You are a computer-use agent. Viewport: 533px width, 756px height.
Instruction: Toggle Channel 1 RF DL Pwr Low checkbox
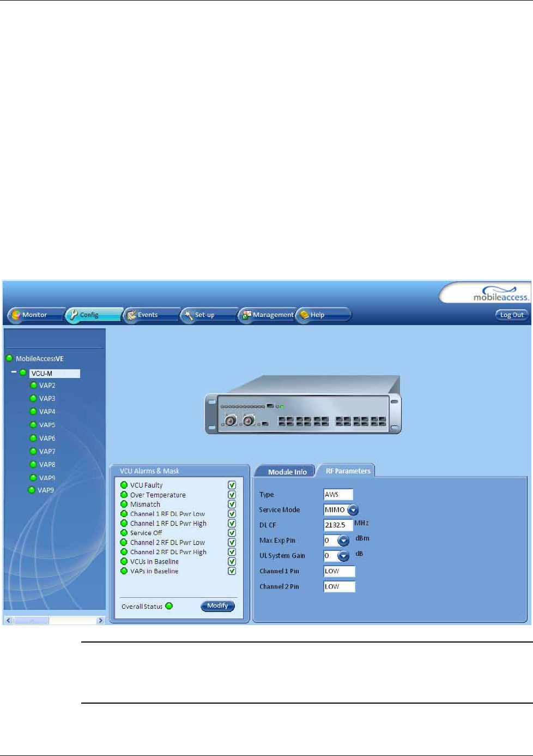pyautogui.click(x=232, y=514)
